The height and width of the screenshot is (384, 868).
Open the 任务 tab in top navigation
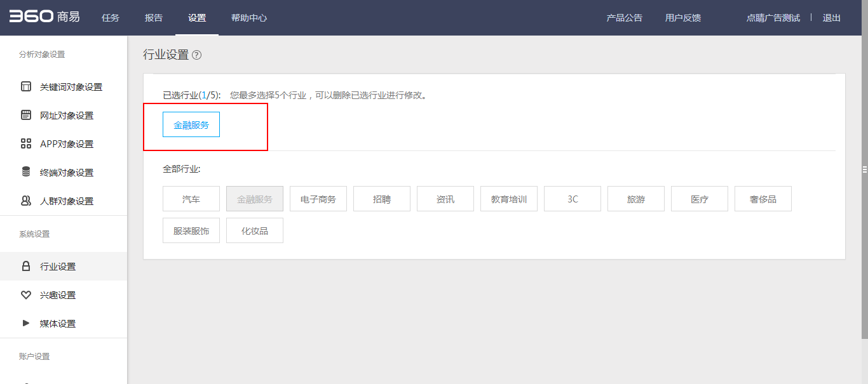tap(111, 18)
